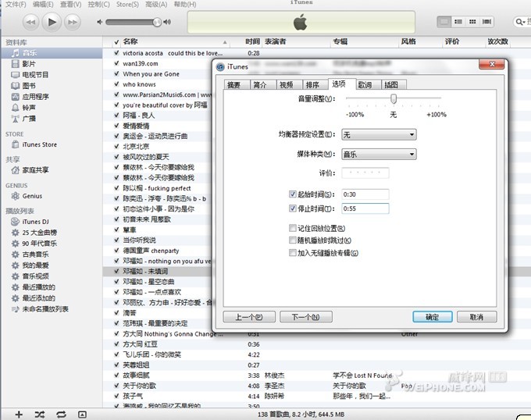
Task: Sort list by 表演者 column header
Action: [275, 41]
